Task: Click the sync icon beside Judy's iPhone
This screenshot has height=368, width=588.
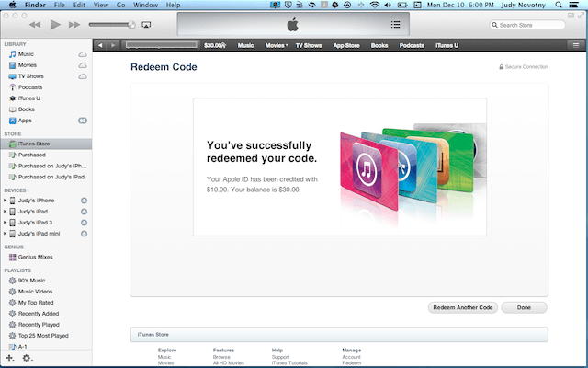Action: coord(84,201)
